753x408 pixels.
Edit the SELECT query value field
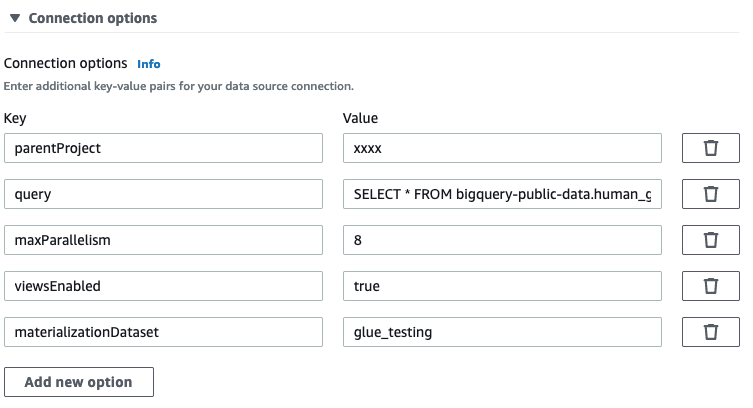502,194
